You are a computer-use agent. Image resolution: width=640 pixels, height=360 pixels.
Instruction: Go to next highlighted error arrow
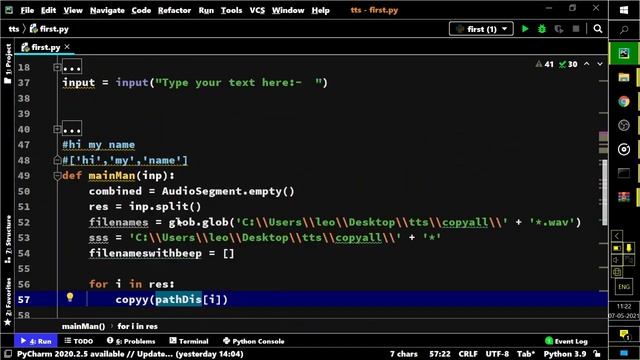point(600,64)
